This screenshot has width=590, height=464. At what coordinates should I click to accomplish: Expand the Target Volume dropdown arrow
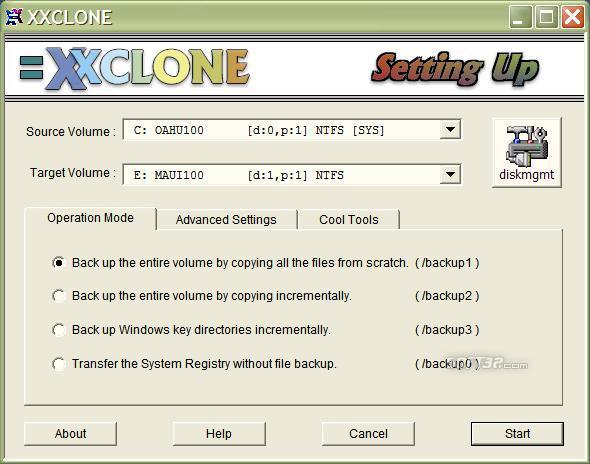click(x=450, y=175)
